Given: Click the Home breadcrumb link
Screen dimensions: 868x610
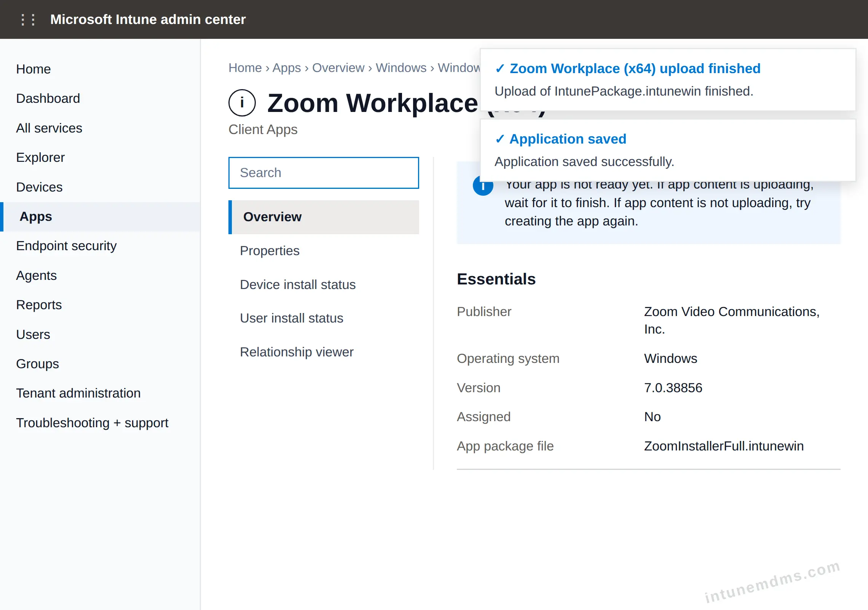Looking at the screenshot, I should tap(245, 68).
